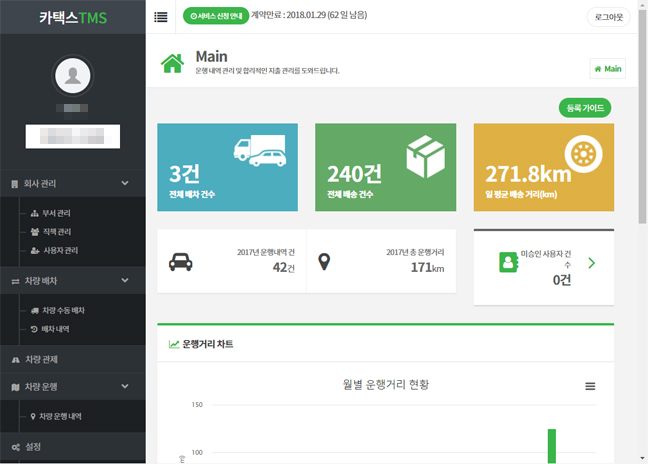Image resolution: width=648 pixels, height=464 pixels.
Task: Click the green house icon beside Main
Action: [x=172, y=64]
